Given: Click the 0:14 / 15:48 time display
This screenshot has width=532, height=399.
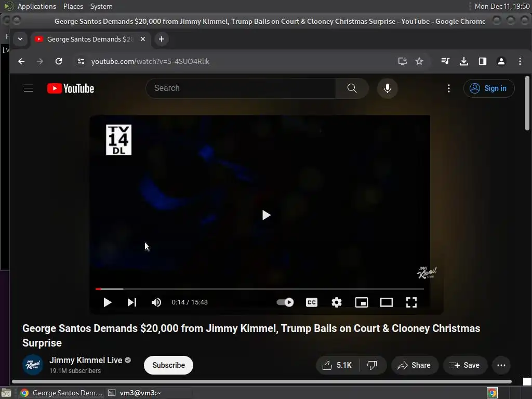Looking at the screenshot, I should tap(190, 302).
